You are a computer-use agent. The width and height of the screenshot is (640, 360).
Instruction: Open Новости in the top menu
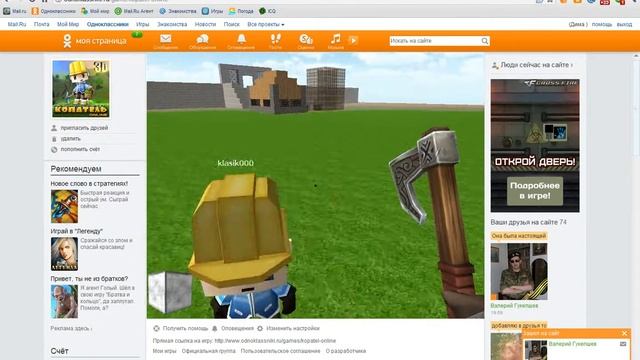point(205,24)
